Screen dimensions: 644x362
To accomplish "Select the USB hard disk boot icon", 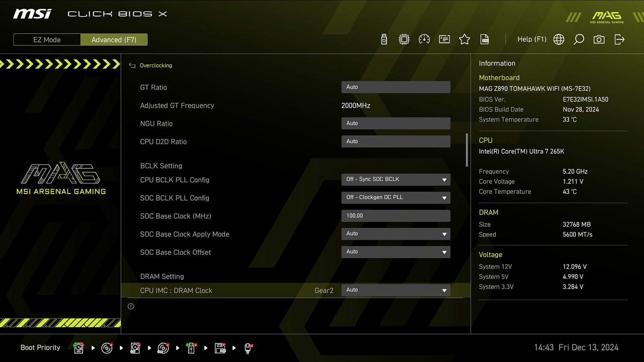I will click(x=135, y=348).
